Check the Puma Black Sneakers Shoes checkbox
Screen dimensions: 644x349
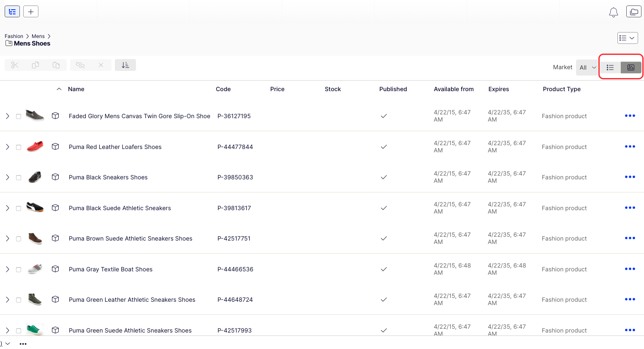tap(19, 178)
